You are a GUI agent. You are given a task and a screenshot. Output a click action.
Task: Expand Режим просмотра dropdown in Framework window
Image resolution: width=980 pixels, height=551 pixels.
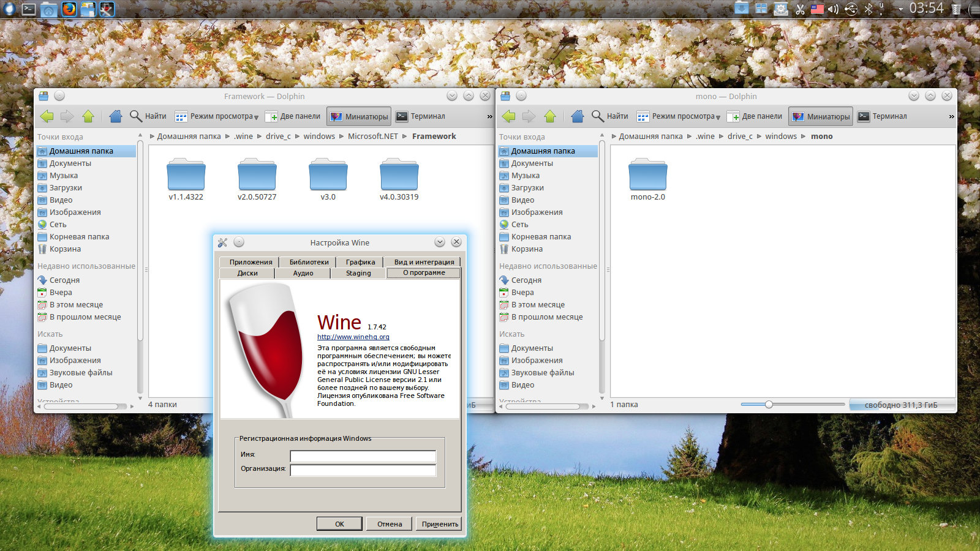[x=217, y=116]
